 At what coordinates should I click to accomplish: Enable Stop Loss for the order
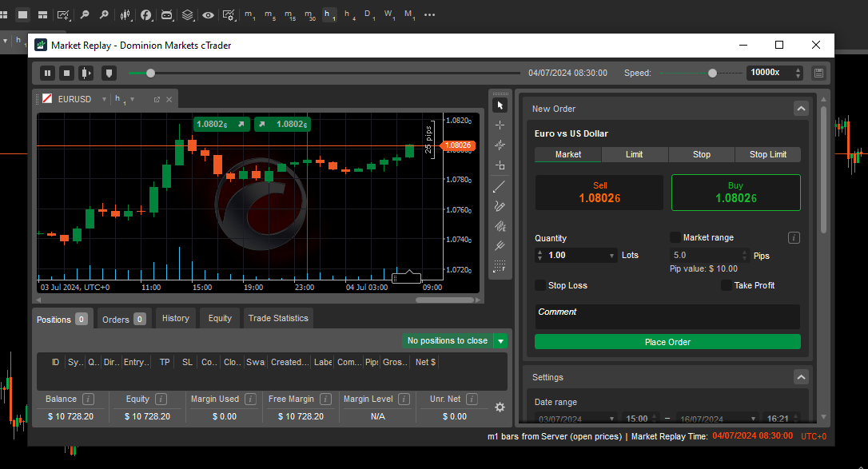point(540,285)
